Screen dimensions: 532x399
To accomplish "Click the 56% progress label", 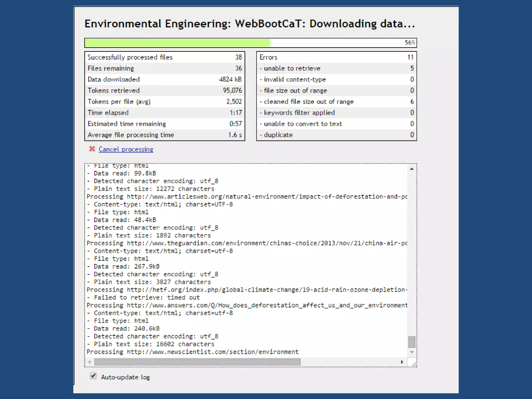I will tap(410, 43).
